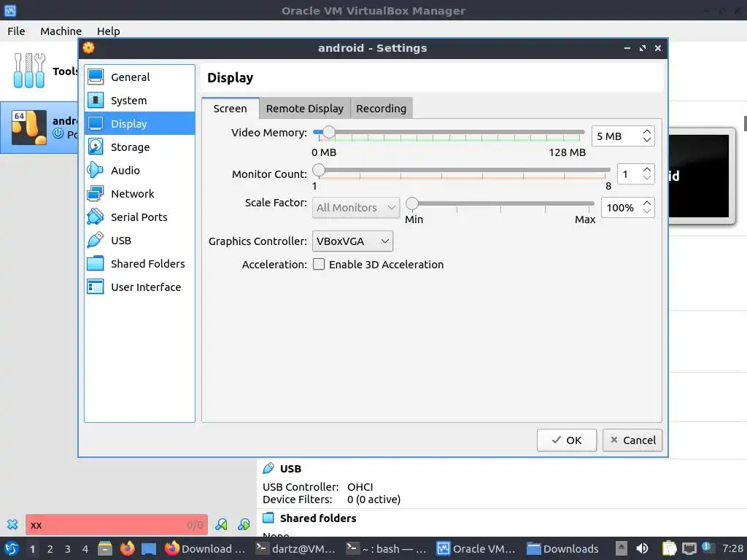This screenshot has width=747, height=560.
Task: Open the System settings category icon
Action: click(x=96, y=101)
